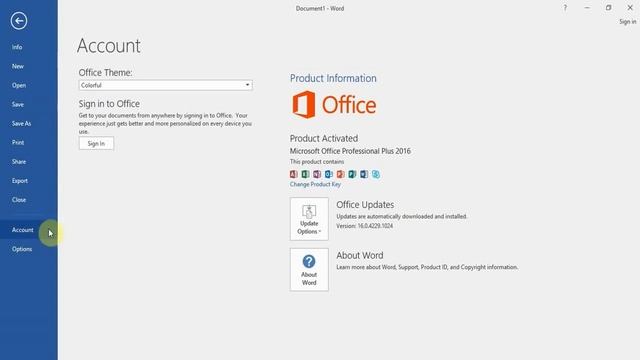
Task: Click the Microsoft Office Professional Plus 2016 text
Action: pyautogui.click(x=350, y=151)
